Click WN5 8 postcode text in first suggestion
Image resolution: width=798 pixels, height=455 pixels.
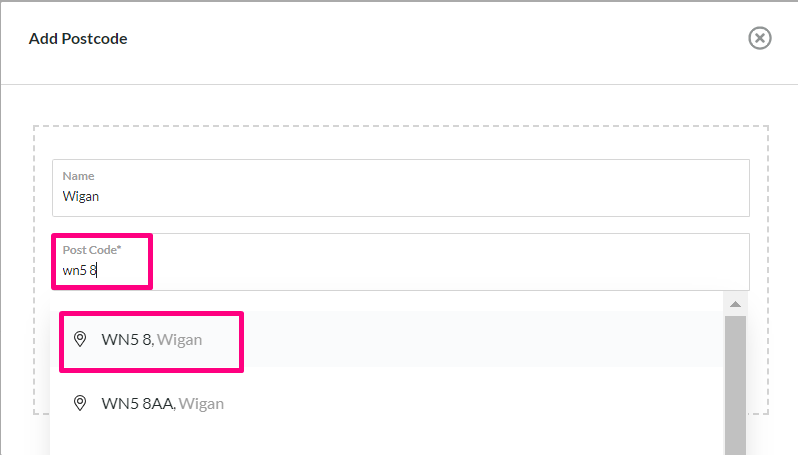pyautogui.click(x=127, y=339)
